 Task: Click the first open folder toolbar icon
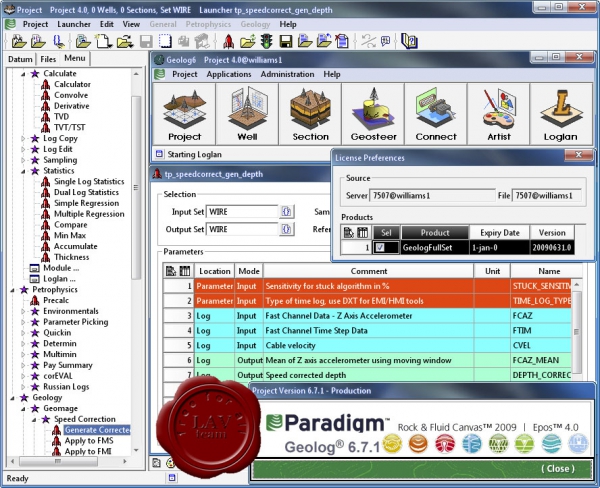[x=18, y=41]
